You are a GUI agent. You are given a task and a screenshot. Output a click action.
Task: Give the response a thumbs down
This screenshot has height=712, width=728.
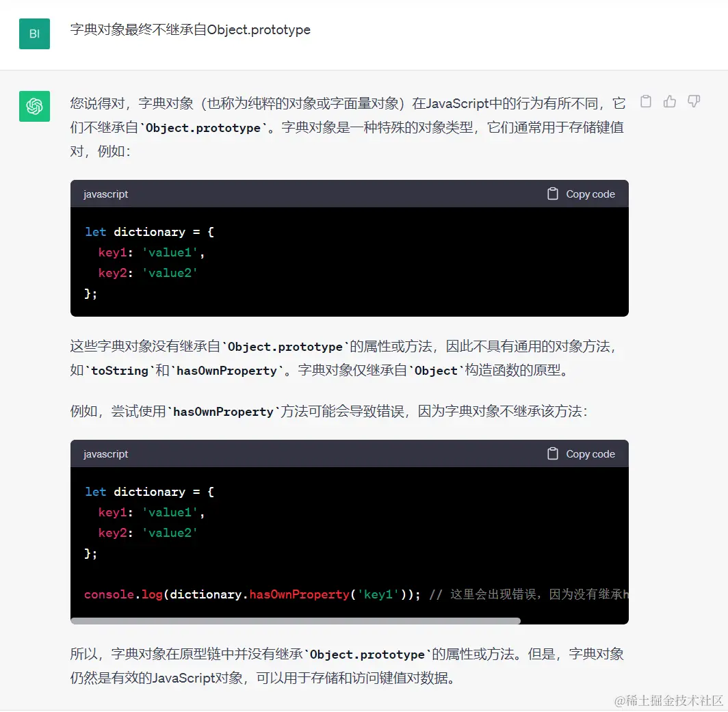[x=694, y=102]
